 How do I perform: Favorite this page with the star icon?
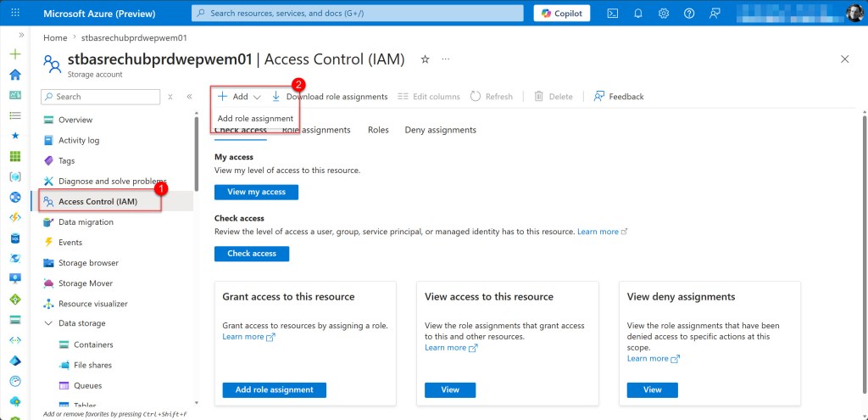425,59
